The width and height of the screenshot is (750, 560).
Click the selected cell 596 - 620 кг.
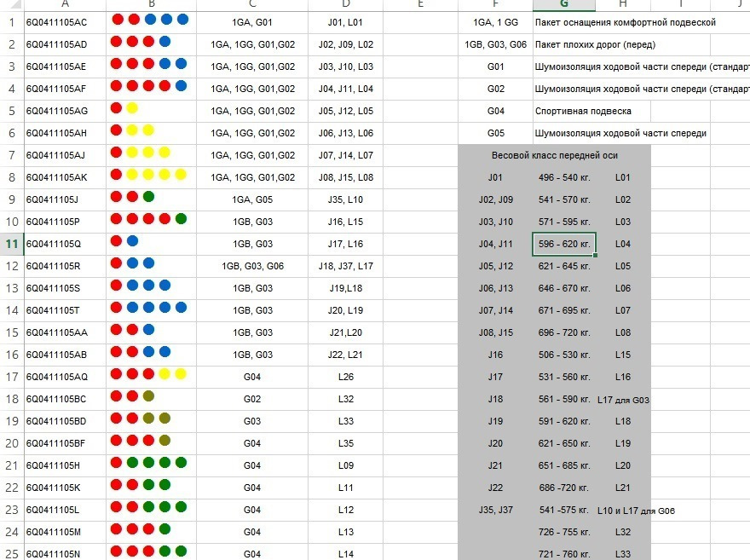point(564,244)
